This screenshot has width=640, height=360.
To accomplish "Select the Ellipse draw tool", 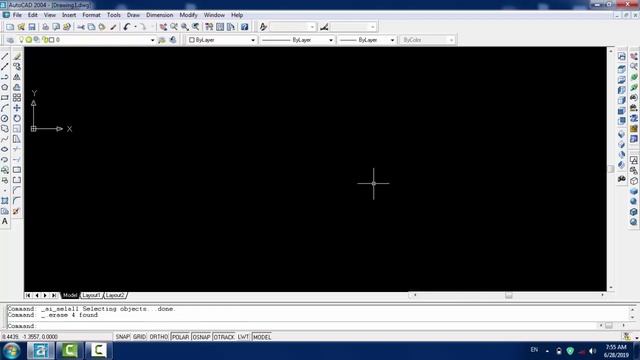I will coord(4,149).
